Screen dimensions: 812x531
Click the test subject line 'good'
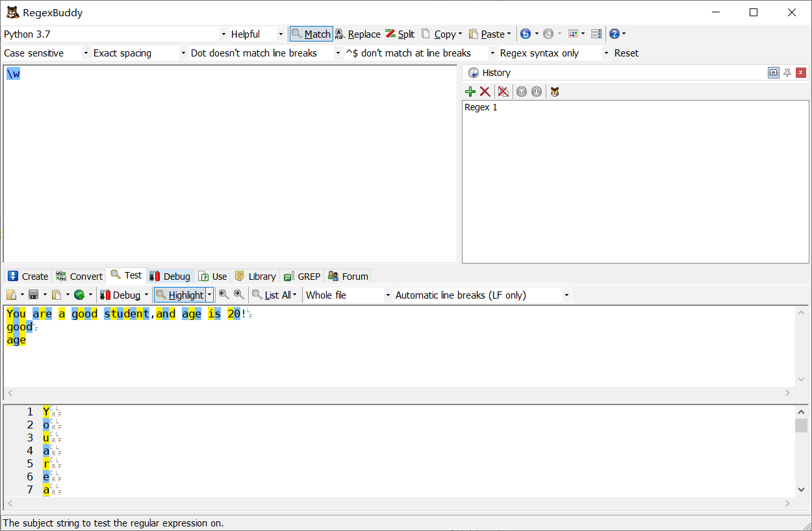point(19,327)
